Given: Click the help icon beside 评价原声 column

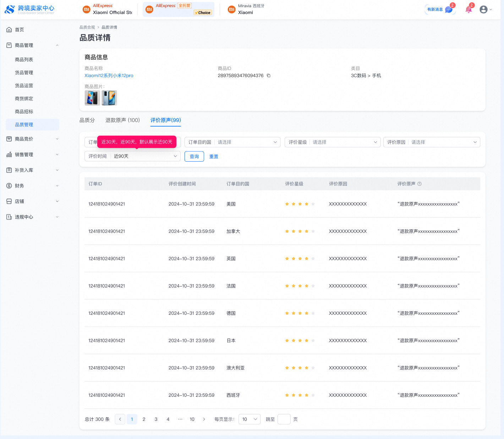Looking at the screenshot, I should pyautogui.click(x=420, y=184).
